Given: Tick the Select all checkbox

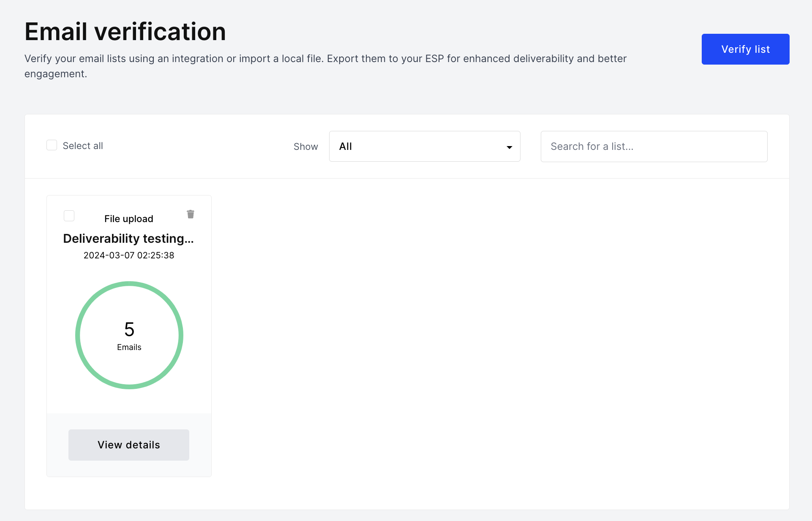Looking at the screenshot, I should click(x=52, y=145).
